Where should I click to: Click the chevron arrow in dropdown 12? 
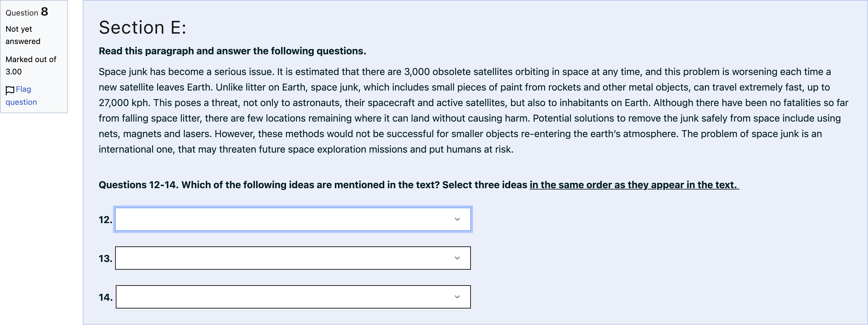457,219
